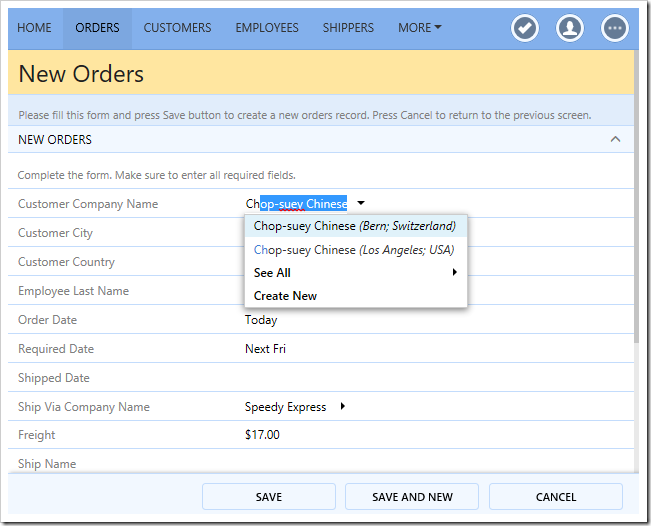This screenshot has height=526, width=651.
Task: Click the CANCEL button
Action: click(x=556, y=497)
